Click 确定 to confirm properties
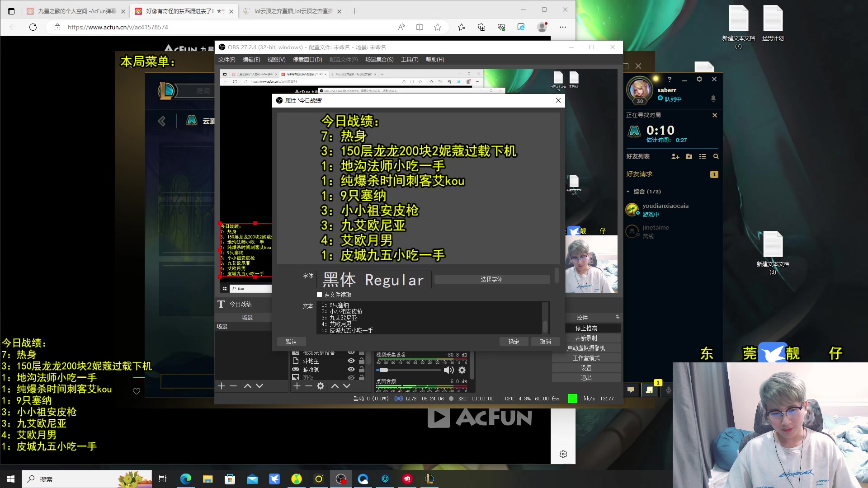The height and width of the screenshot is (488, 868). click(514, 342)
